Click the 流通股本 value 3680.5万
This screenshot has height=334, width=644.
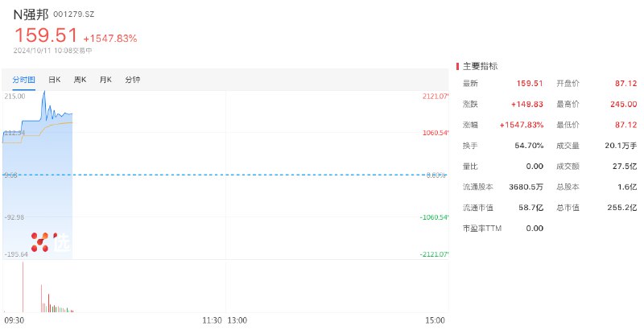click(x=526, y=187)
